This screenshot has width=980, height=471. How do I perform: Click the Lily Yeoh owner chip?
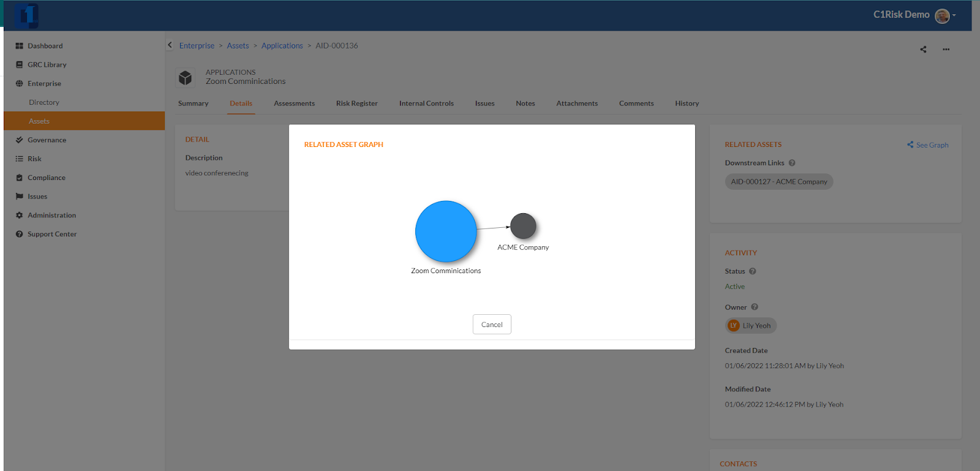click(x=751, y=326)
